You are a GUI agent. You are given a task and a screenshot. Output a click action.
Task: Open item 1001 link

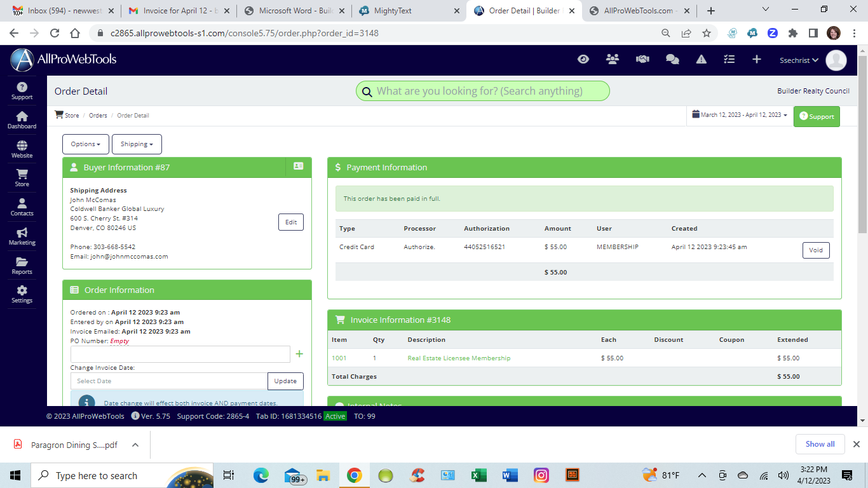(x=339, y=358)
